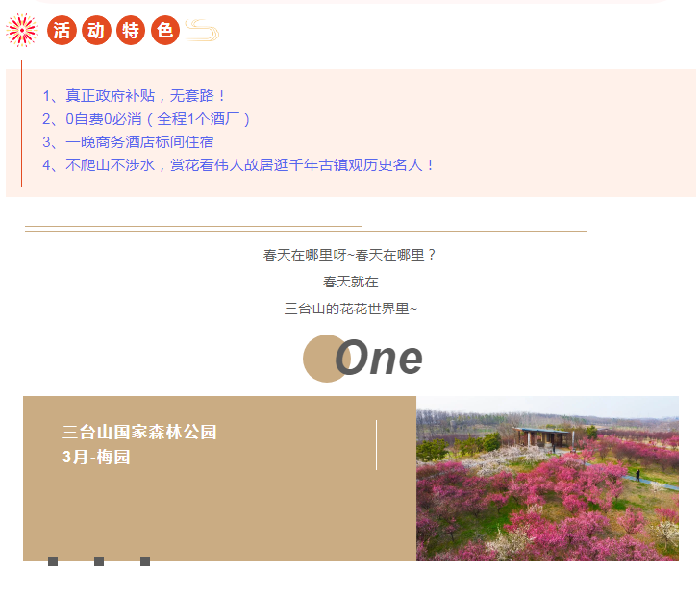
Task: Click the text 三台山的花花世界里~
Action: pos(350,309)
